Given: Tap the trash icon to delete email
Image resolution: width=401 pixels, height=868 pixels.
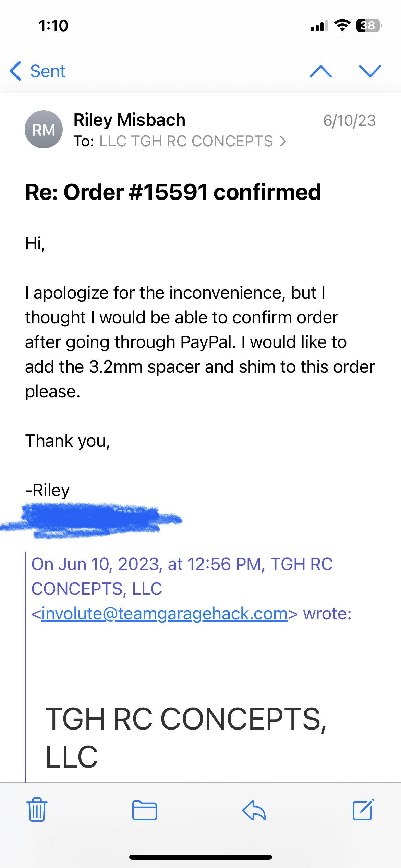Looking at the screenshot, I should pos(37,810).
